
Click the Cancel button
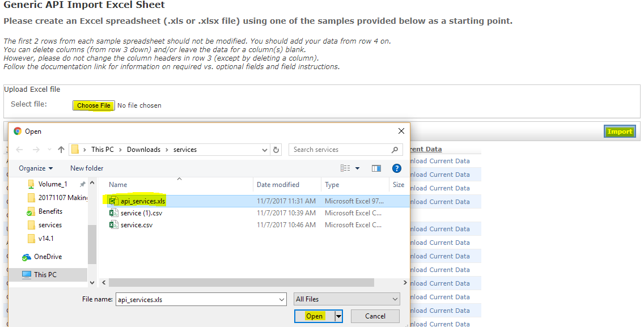pos(375,316)
